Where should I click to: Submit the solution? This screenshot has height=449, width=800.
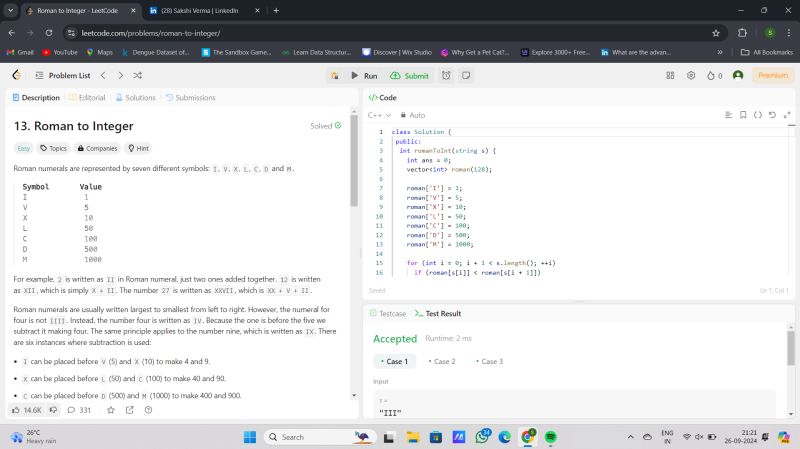(x=410, y=76)
